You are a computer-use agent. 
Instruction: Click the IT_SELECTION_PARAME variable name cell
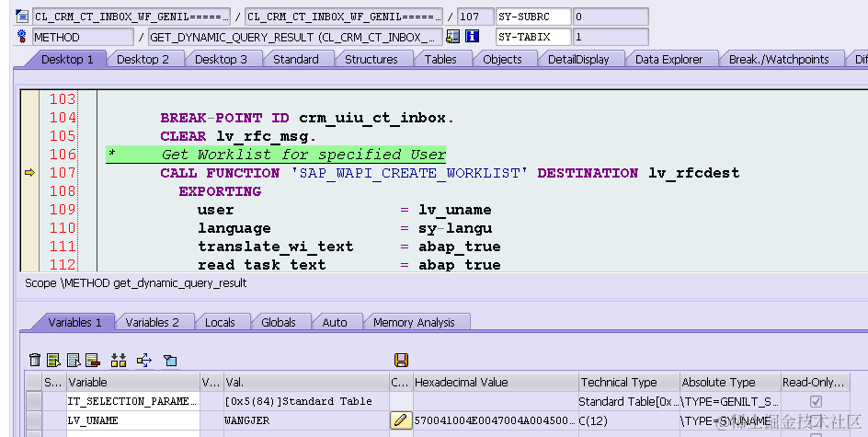[x=132, y=401]
